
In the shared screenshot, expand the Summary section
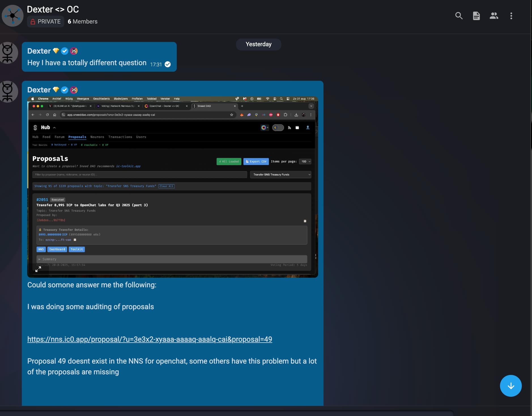click(x=172, y=259)
